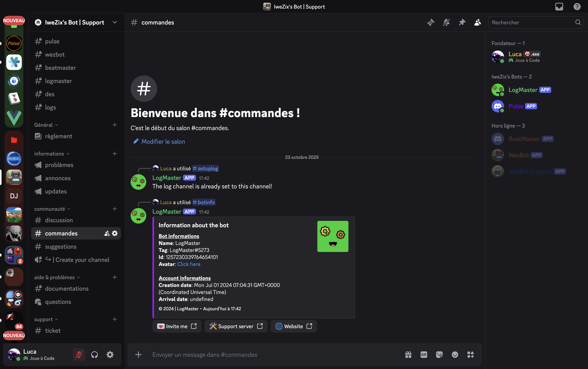The image size is (588, 369).
Task: Click the Rechercher search field
Action: [x=532, y=22]
